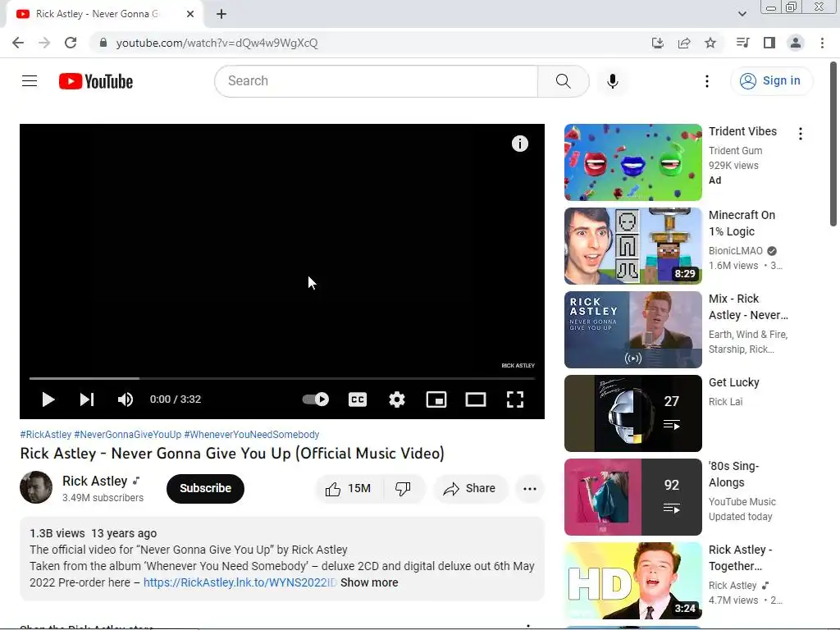Open Rick Astley channel name link
The image size is (840, 630).
click(x=95, y=481)
